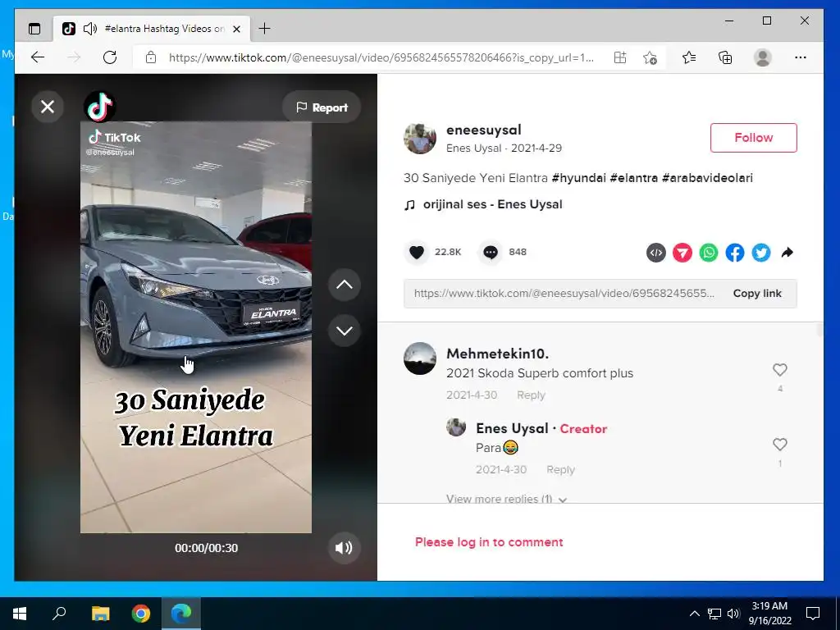
Task: Open Windows taskbar search
Action: (x=59, y=614)
